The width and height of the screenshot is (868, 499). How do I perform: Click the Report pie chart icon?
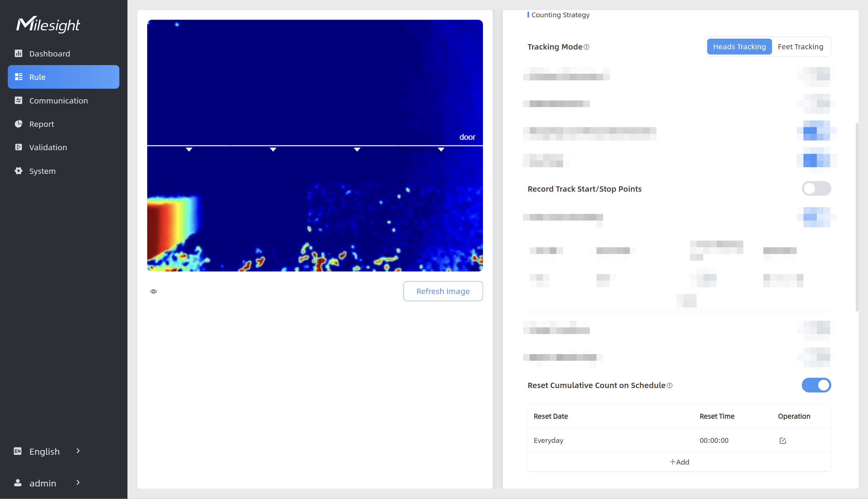(x=19, y=124)
